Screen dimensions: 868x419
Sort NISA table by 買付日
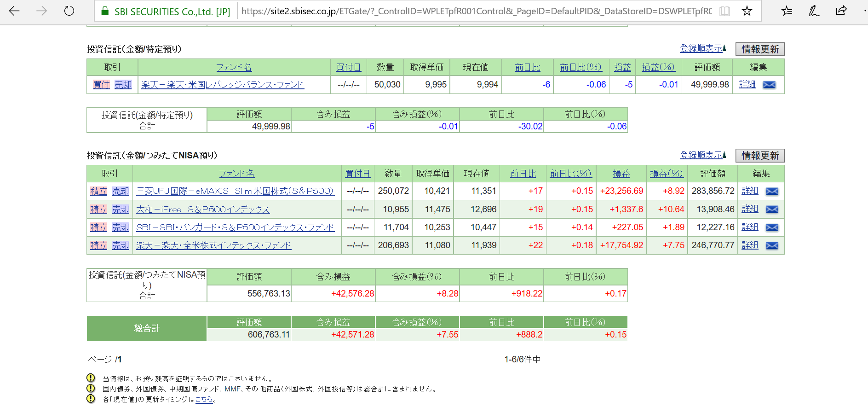357,174
